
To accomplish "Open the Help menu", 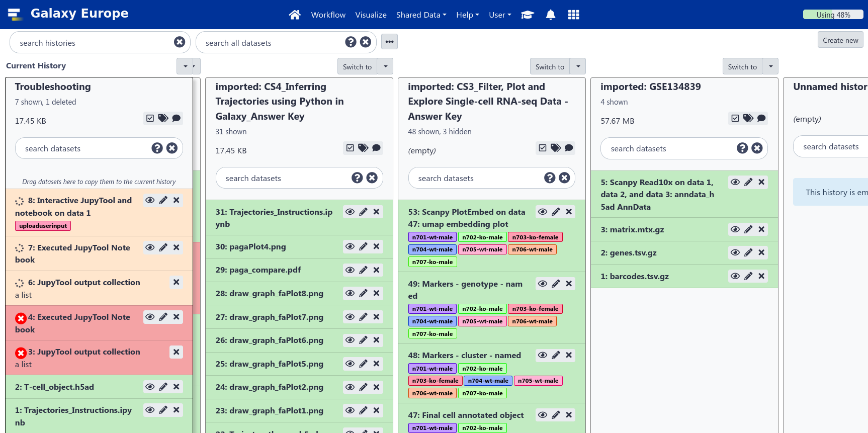I will [468, 15].
